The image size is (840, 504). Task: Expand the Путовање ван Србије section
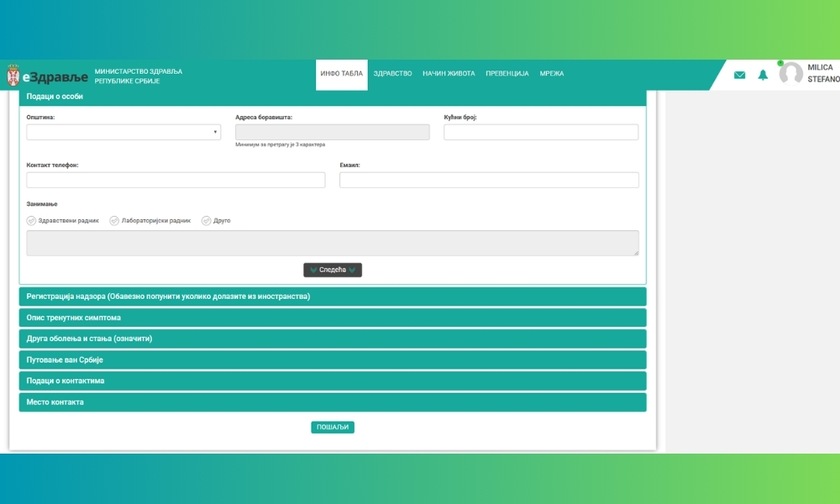[333, 360]
